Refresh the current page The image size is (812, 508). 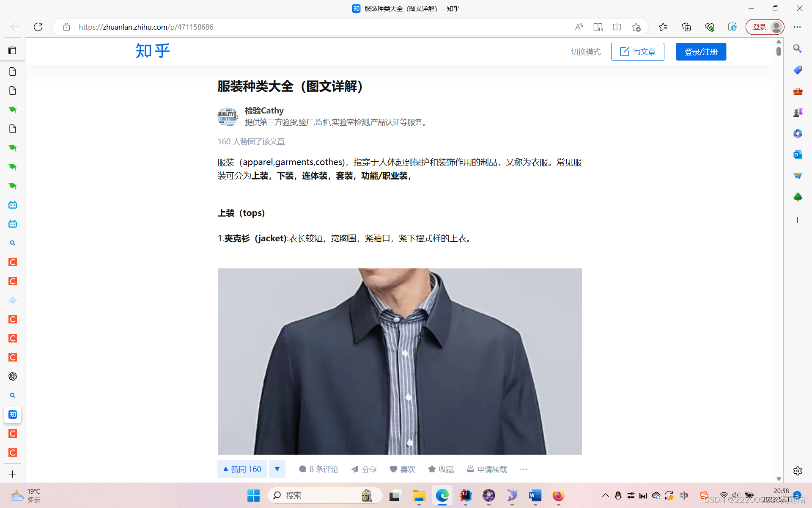click(x=38, y=27)
